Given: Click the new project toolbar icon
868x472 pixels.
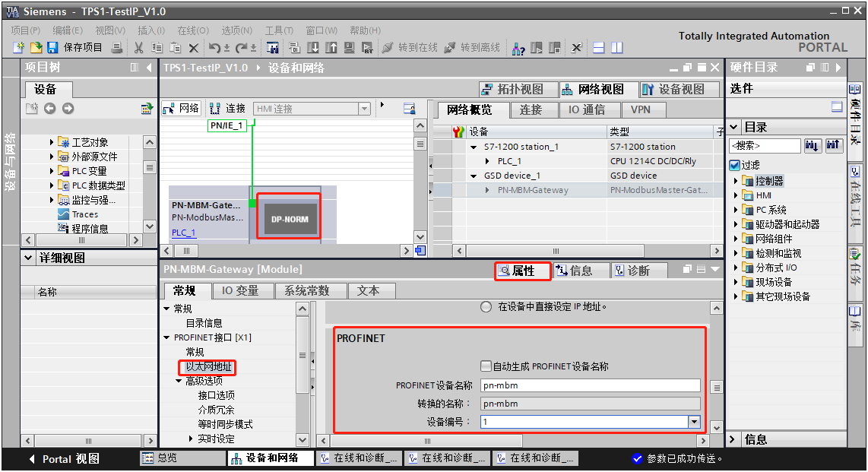Looking at the screenshot, I should point(18,48).
